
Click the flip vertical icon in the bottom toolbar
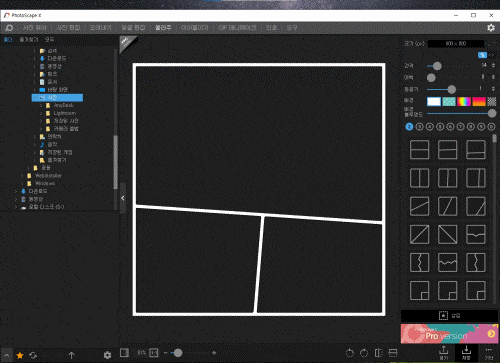tap(393, 353)
